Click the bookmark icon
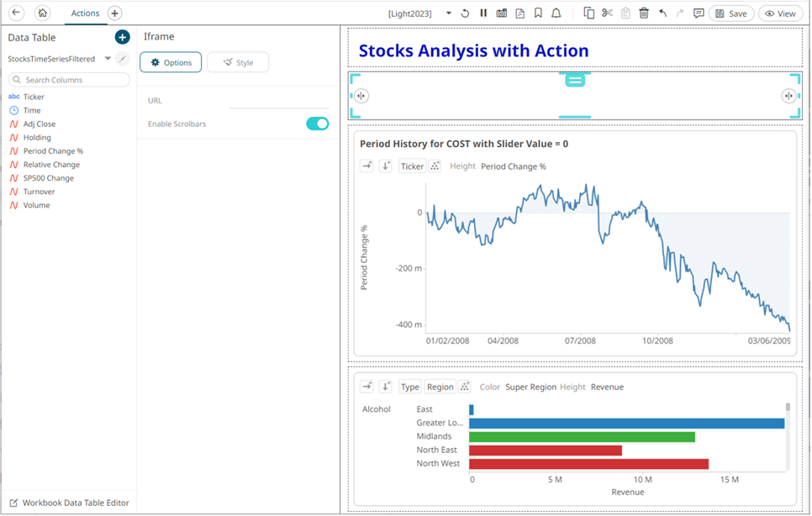Screen dimensions: 812x516 coord(538,13)
